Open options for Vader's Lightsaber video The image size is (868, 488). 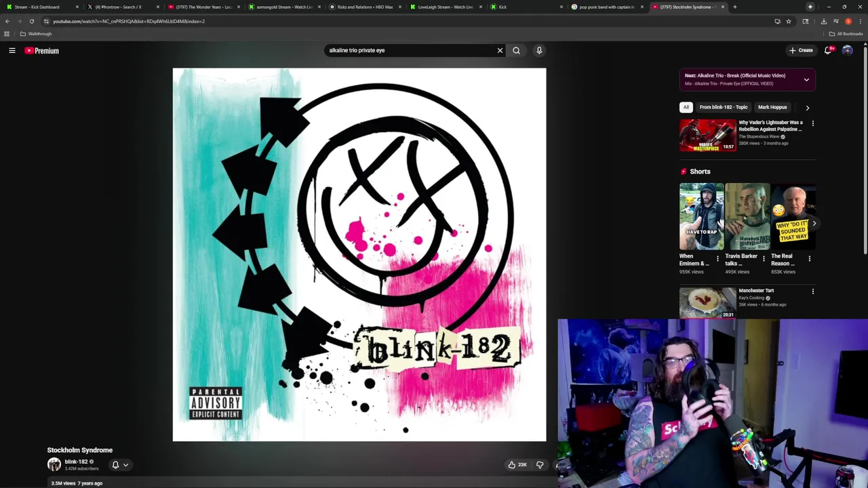point(812,123)
